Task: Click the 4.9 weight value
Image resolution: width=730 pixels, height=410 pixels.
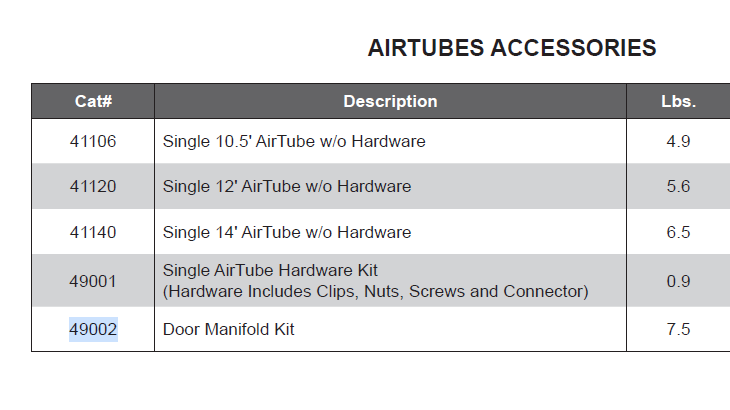Action: pos(678,142)
